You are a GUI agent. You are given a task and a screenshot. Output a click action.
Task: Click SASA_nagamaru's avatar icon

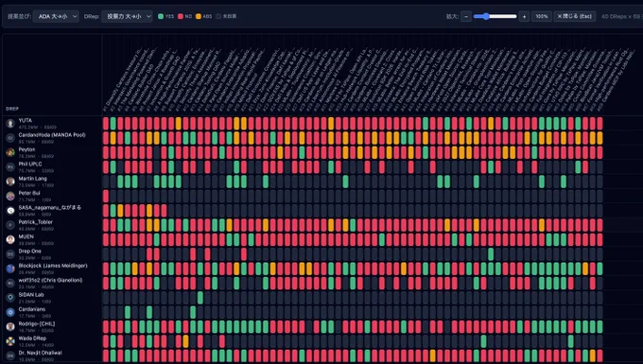[x=10, y=211]
